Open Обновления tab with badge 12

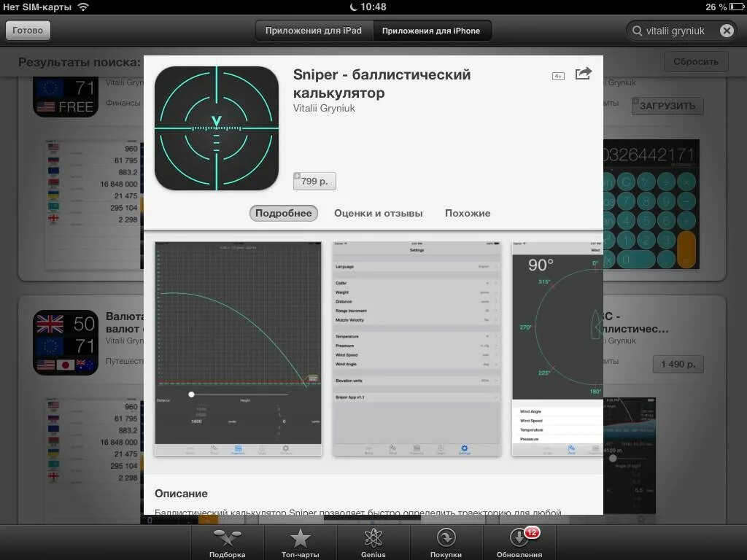coord(519,542)
